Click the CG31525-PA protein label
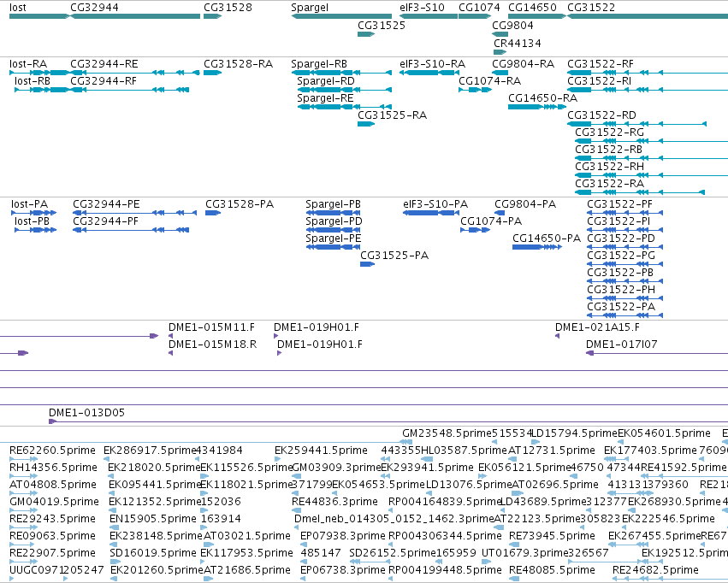Image resolution: width=728 pixels, height=583 pixels. tap(394, 256)
